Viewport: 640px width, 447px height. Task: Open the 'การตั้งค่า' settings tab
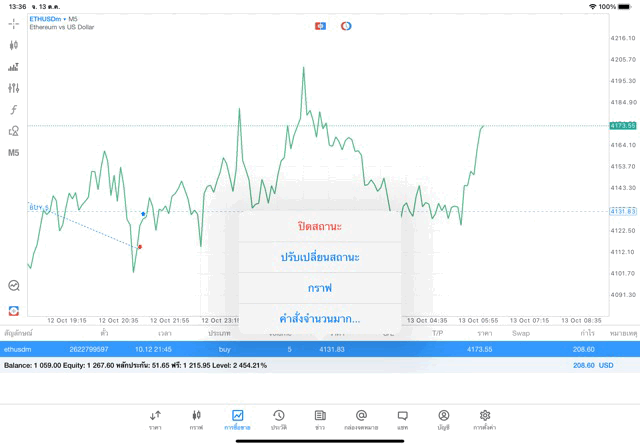point(485,418)
